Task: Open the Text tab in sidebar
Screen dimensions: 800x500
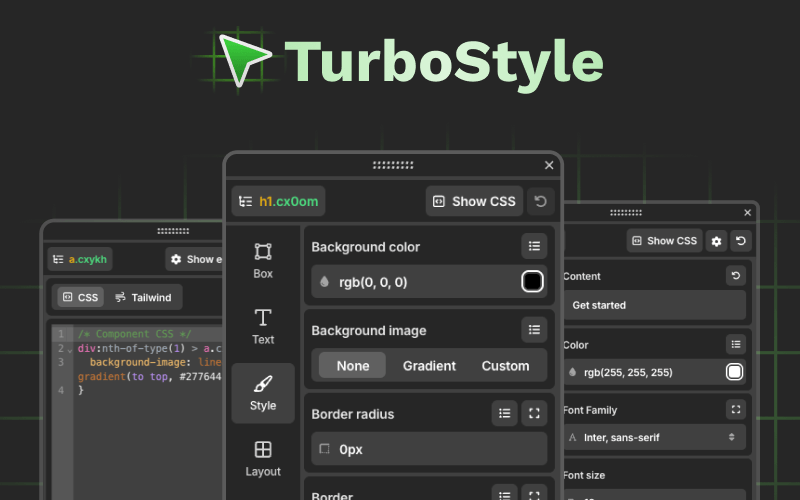Action: (263, 327)
